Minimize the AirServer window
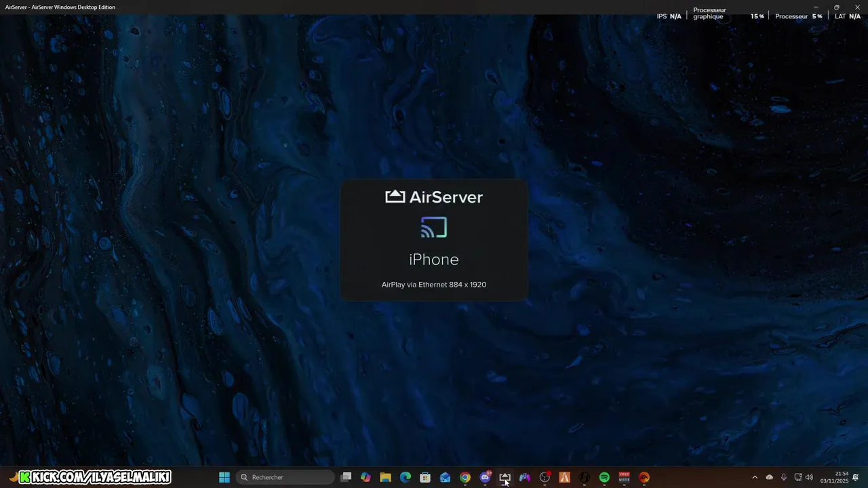 click(x=816, y=7)
